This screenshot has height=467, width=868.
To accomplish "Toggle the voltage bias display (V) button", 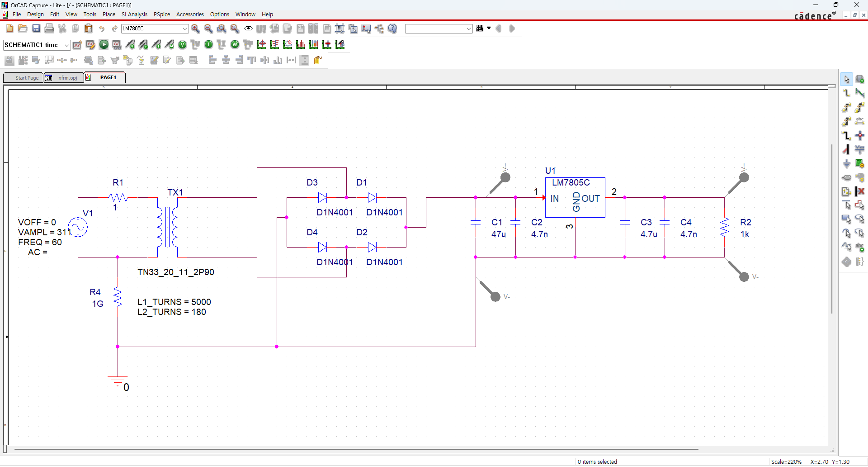I will [x=182, y=44].
